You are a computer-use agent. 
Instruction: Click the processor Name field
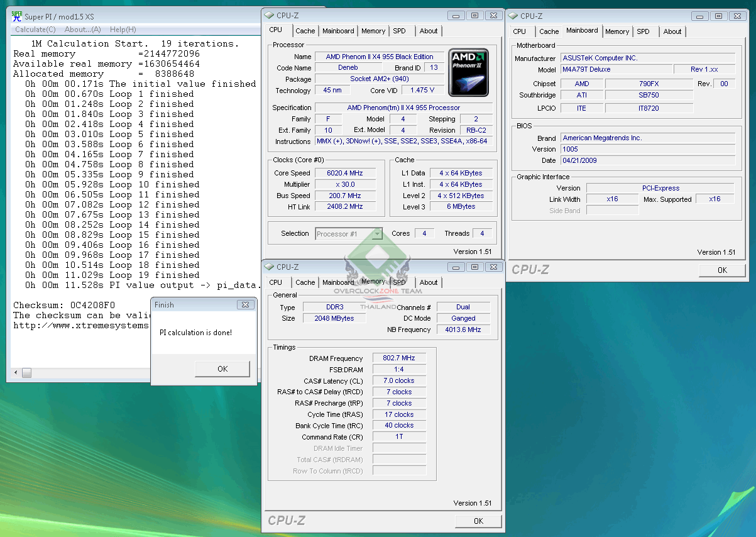(x=379, y=57)
